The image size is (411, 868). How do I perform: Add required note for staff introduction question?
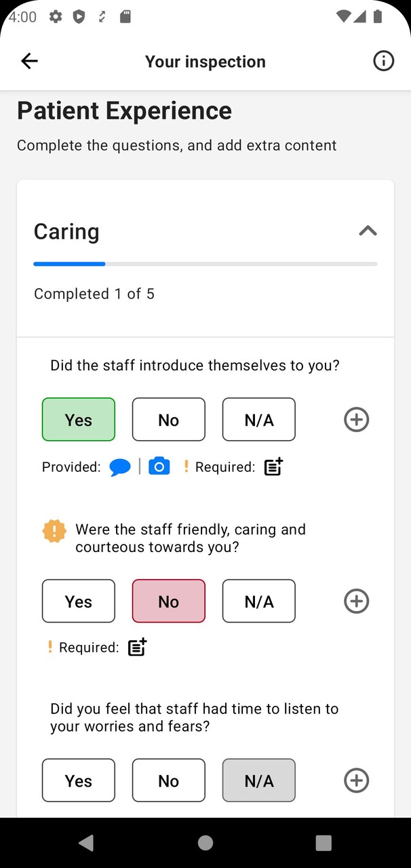click(273, 467)
